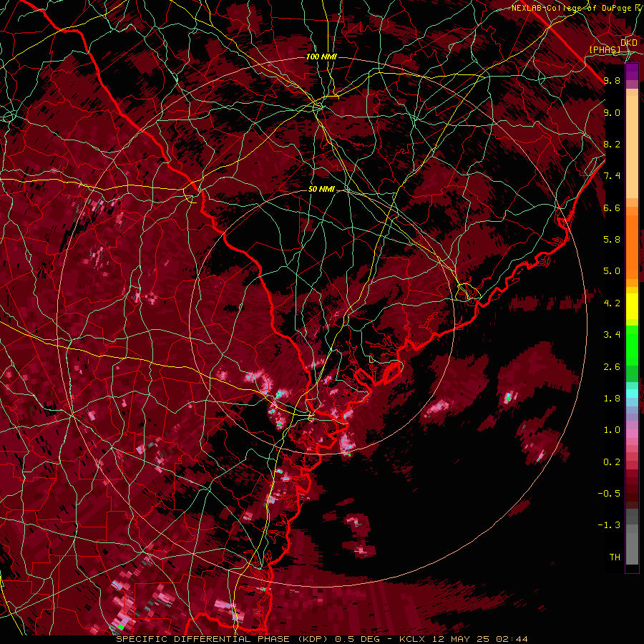Click the 9.8 value on color scale
644x644 pixels.
point(612,80)
